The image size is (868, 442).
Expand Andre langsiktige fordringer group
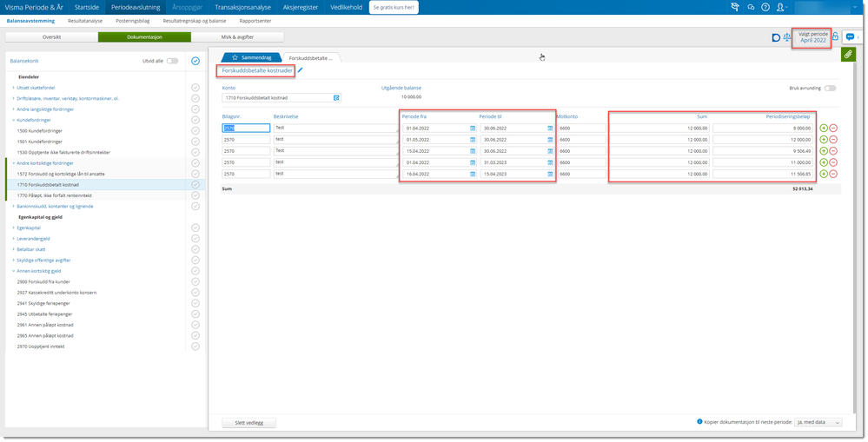click(x=13, y=109)
